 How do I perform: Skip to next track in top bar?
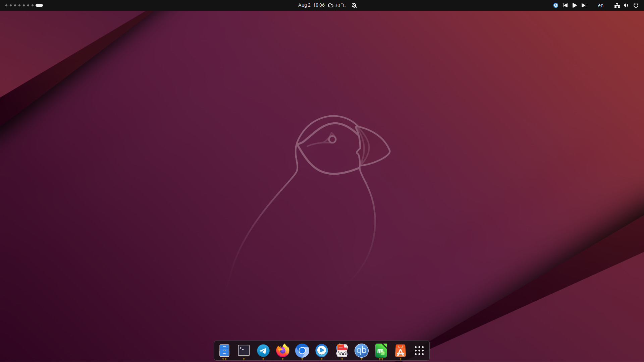pos(584,5)
